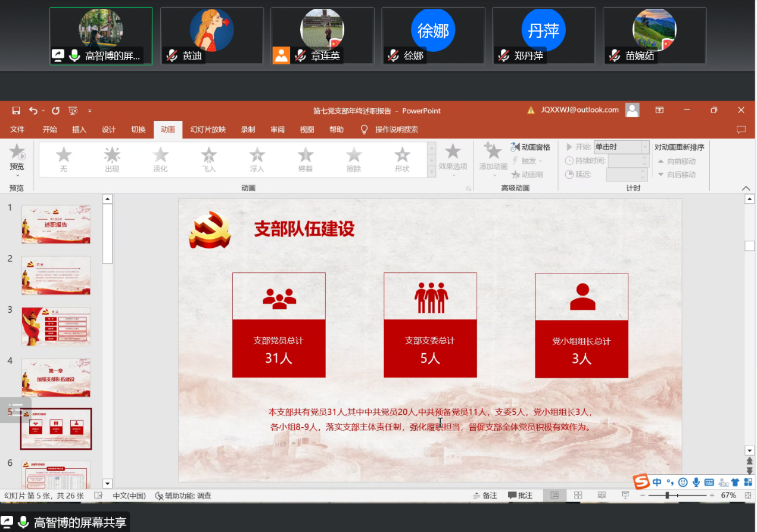Open the 触发 dropdown
The width and height of the screenshot is (757, 532).
point(528,161)
